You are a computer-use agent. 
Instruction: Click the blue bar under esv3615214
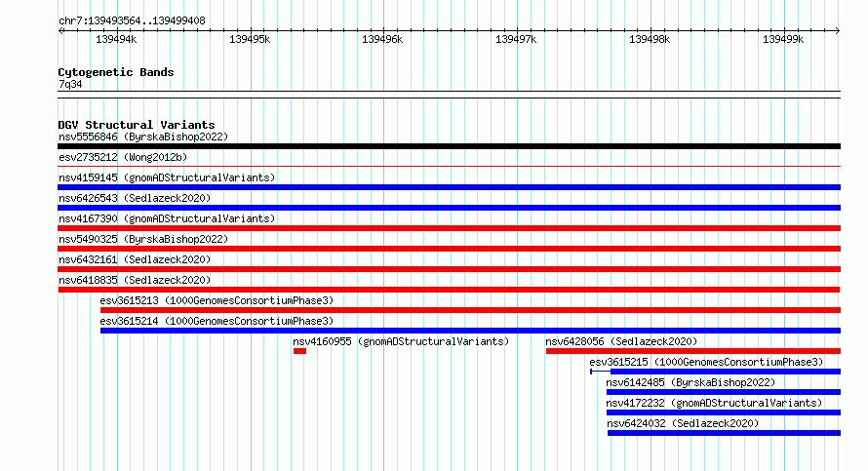[470, 331]
